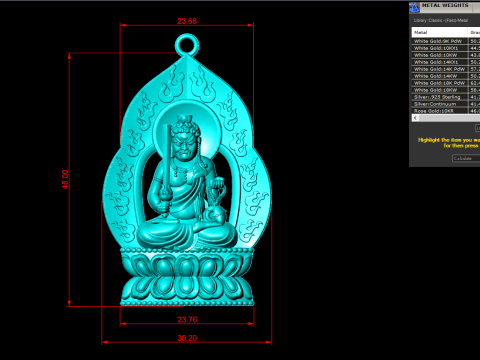Click the 23.68 top width dimension
The width and height of the screenshot is (480, 360).
pos(187,21)
